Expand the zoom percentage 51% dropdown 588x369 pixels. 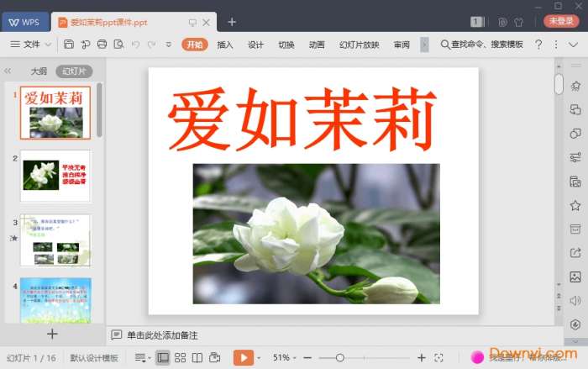tap(286, 358)
